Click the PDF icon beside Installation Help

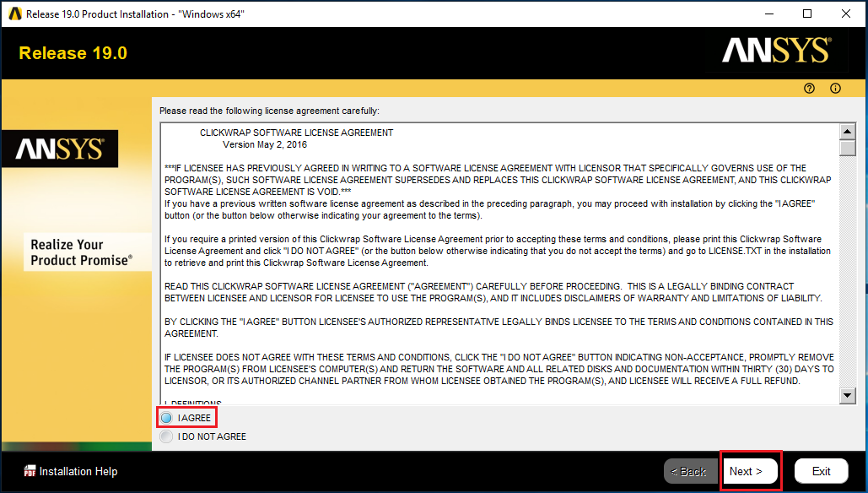click(x=30, y=471)
